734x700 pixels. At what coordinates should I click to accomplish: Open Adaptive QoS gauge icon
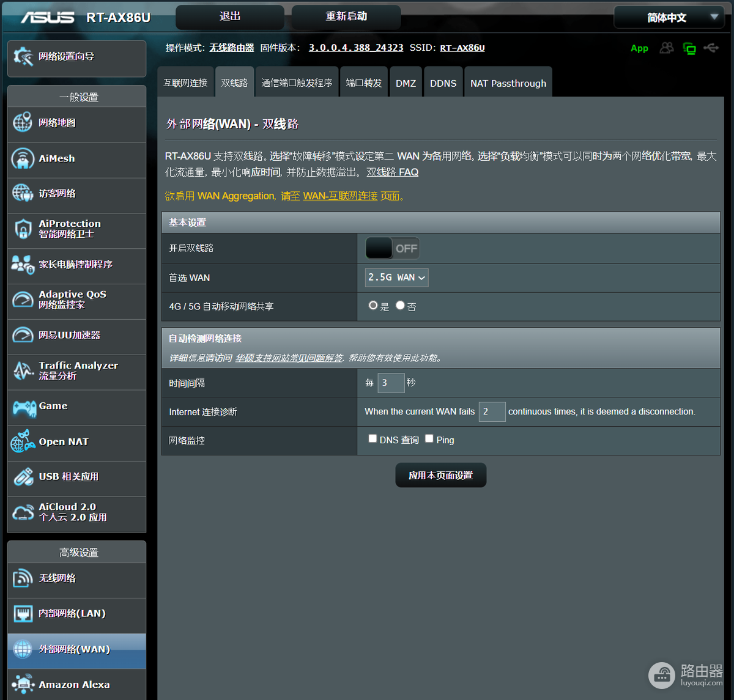point(23,300)
